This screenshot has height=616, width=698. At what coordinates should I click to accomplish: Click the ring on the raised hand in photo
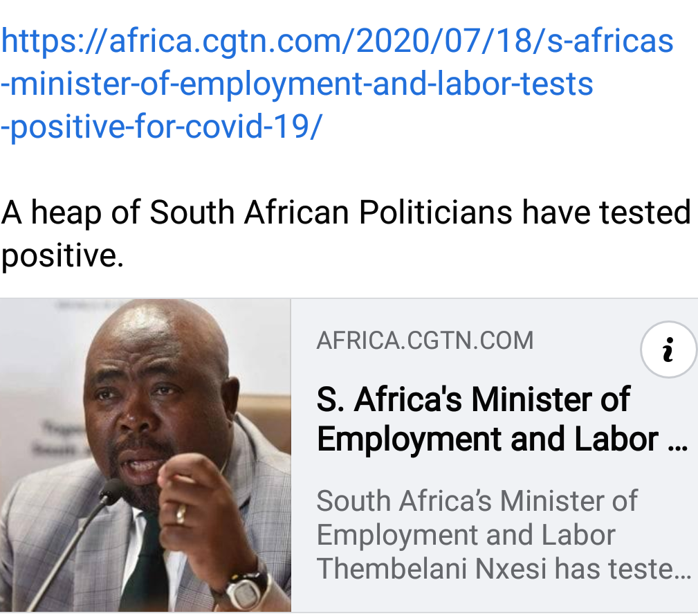pyautogui.click(x=181, y=513)
